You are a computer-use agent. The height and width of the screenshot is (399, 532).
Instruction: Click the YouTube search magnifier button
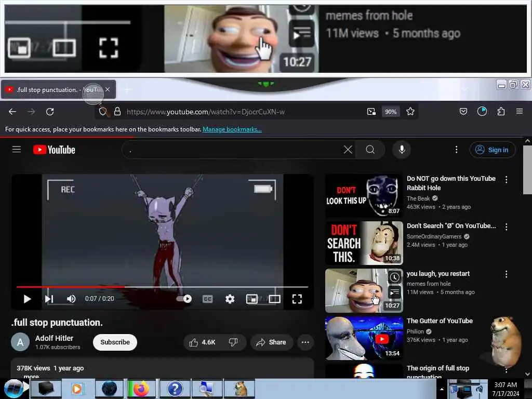tap(370, 150)
